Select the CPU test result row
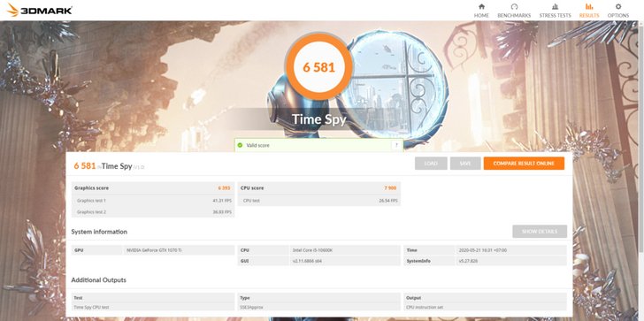 tap(318, 201)
